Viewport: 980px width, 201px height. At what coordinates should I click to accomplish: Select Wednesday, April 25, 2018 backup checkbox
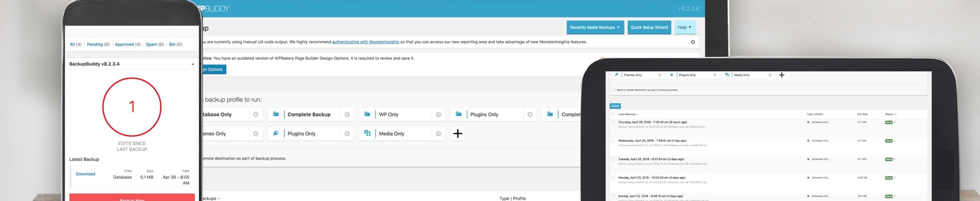pos(613,141)
